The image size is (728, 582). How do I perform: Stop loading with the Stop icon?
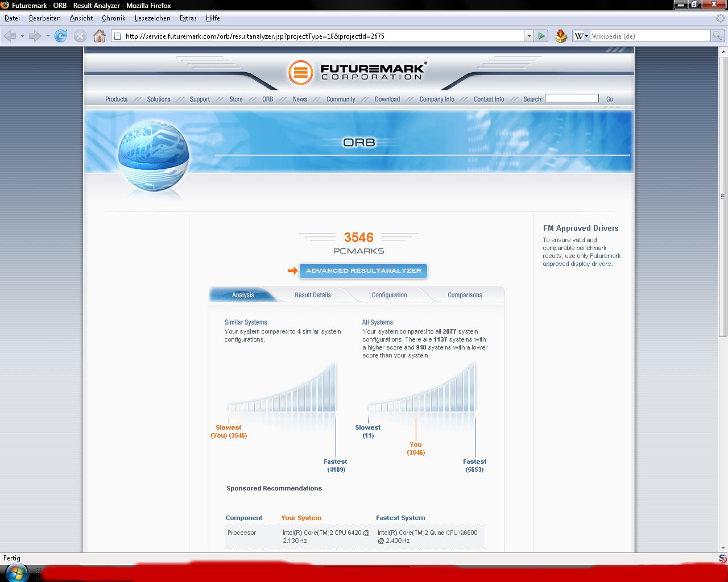coord(80,36)
